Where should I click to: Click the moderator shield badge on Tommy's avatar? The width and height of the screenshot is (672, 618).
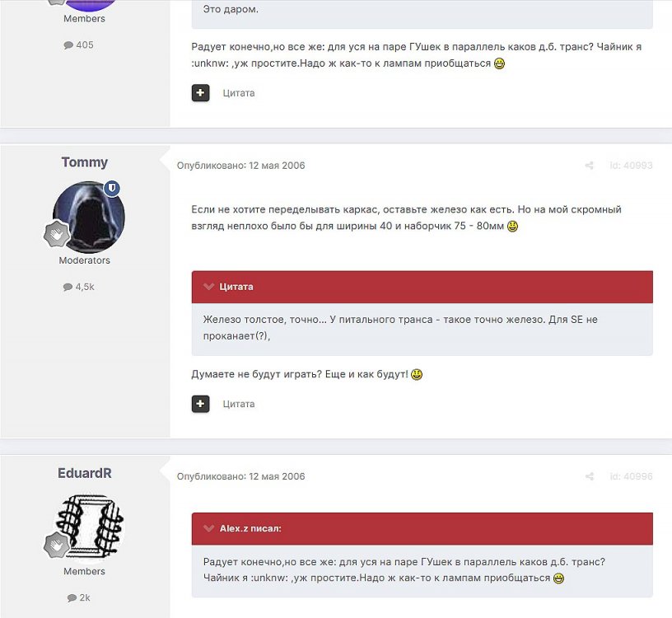click(x=112, y=188)
